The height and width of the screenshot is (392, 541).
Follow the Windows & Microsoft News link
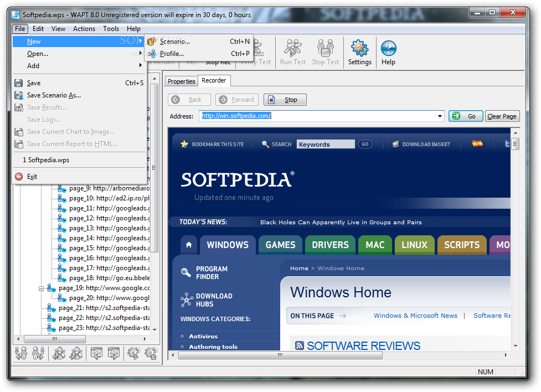[415, 316]
